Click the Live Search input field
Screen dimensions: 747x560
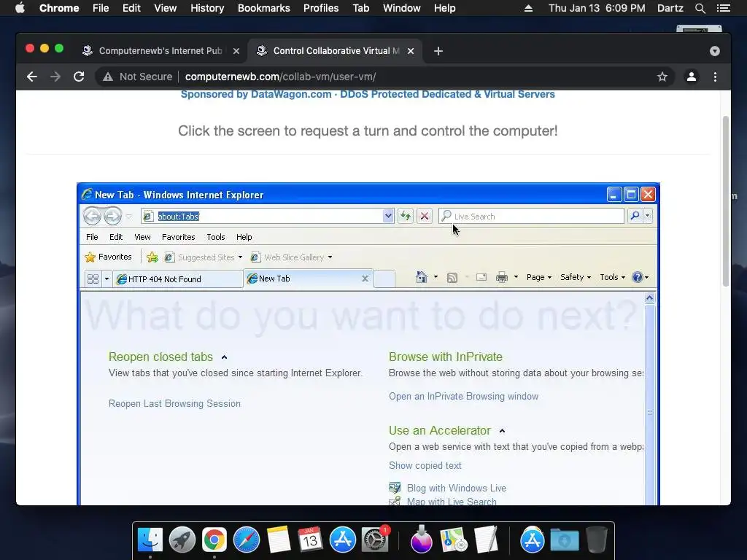(531, 216)
